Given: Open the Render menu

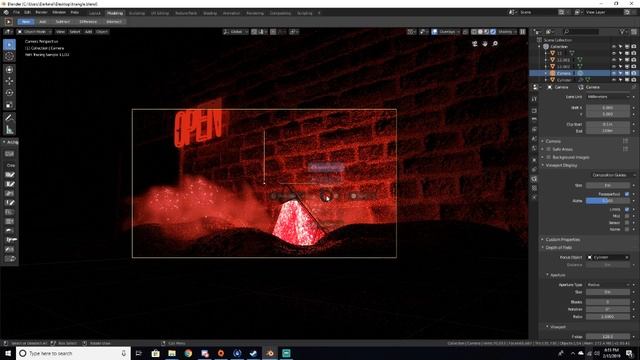Looking at the screenshot, I should click(41, 13).
